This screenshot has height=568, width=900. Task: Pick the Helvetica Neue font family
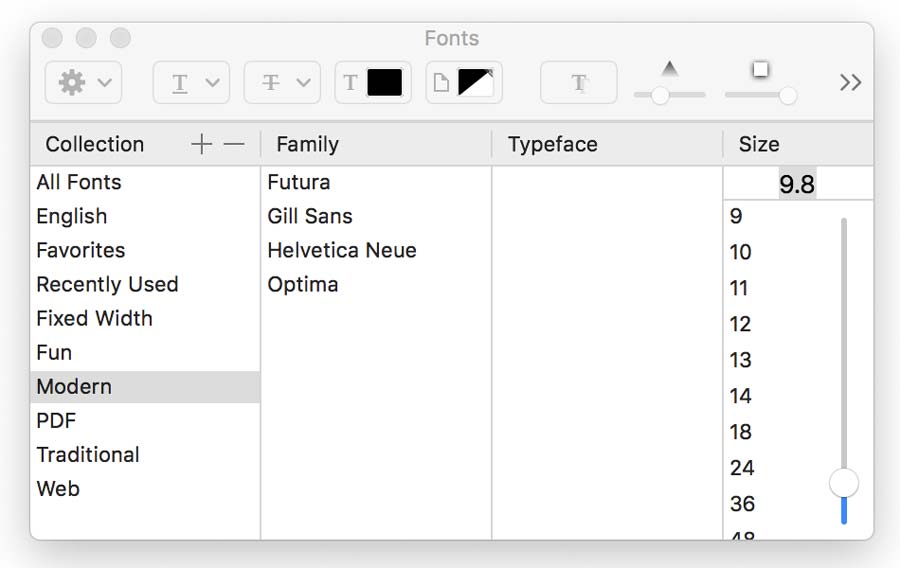click(342, 250)
